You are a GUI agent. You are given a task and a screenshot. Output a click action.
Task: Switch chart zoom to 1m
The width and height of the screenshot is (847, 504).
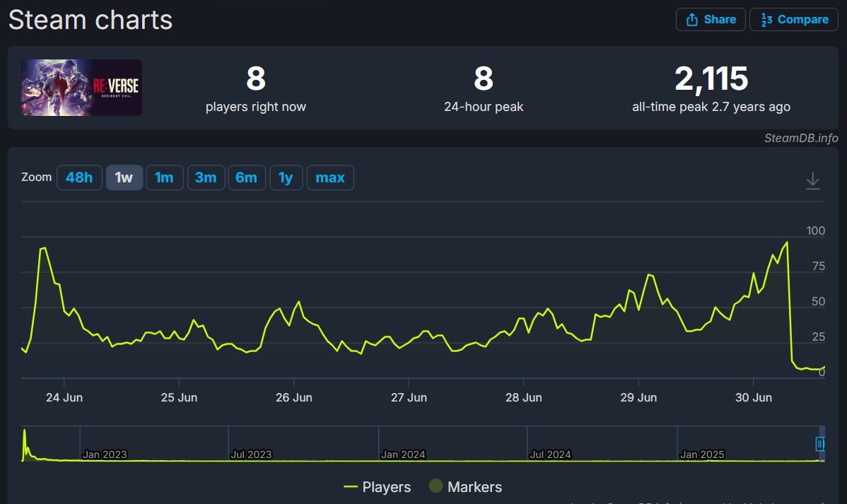point(164,177)
